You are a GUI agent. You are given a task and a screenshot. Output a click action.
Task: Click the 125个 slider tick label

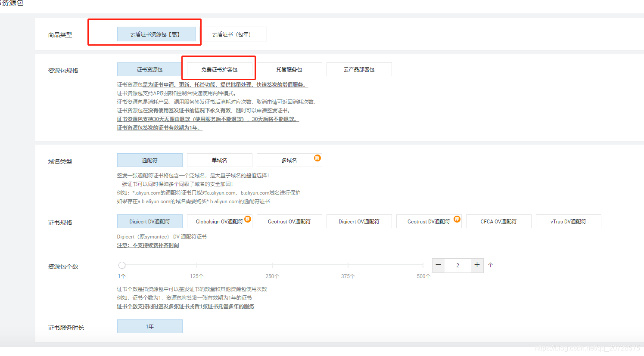pyautogui.click(x=197, y=276)
